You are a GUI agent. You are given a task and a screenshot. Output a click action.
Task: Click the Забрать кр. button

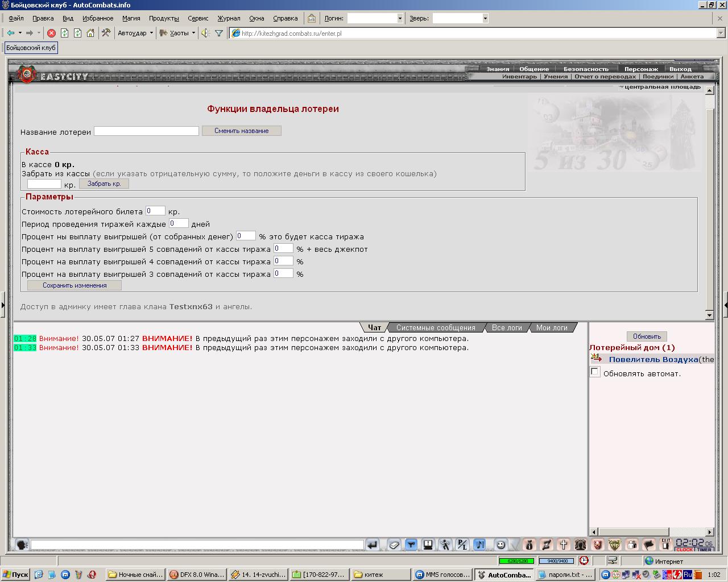pos(104,184)
